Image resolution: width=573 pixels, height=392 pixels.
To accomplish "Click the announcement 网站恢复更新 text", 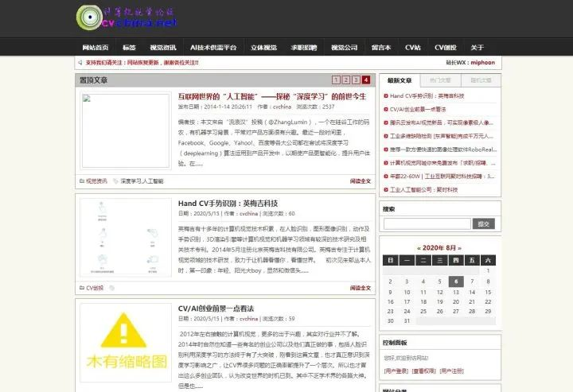I will click(142, 63).
